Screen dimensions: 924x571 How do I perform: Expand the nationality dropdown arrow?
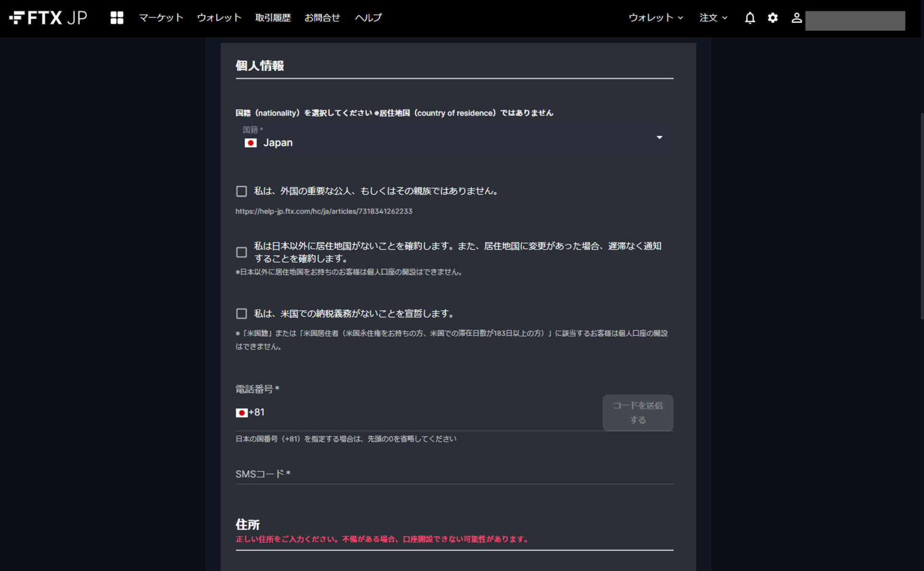659,138
